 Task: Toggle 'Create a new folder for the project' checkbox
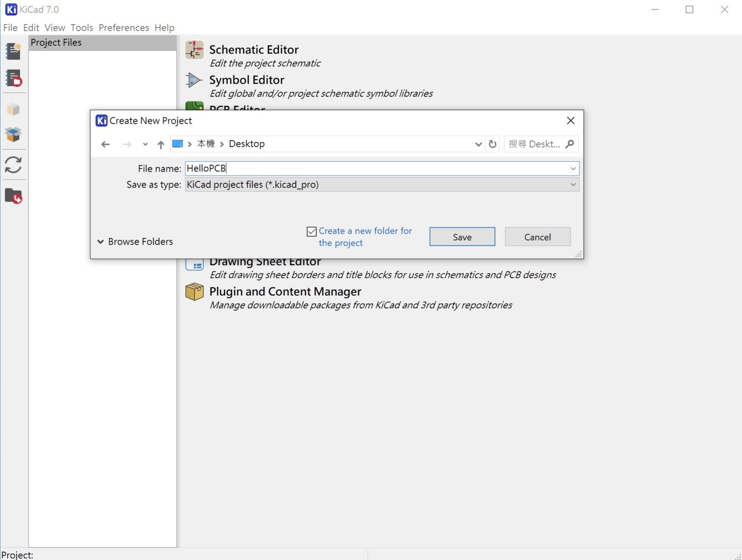point(312,231)
